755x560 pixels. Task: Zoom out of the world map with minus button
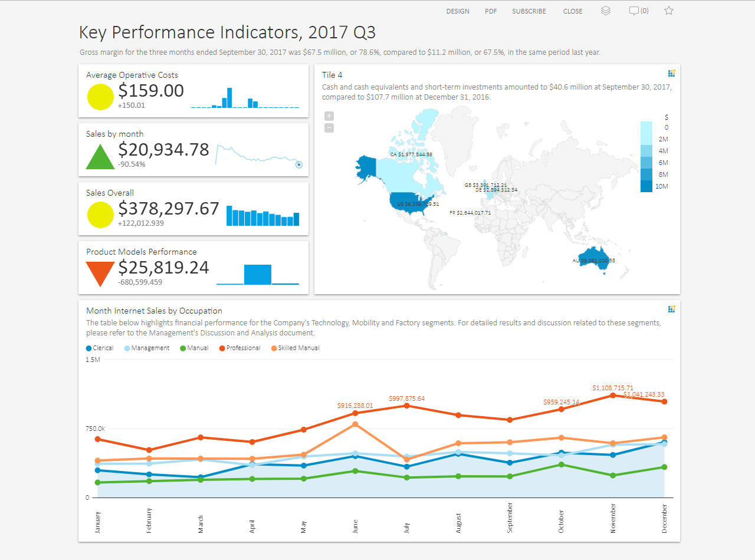point(329,128)
